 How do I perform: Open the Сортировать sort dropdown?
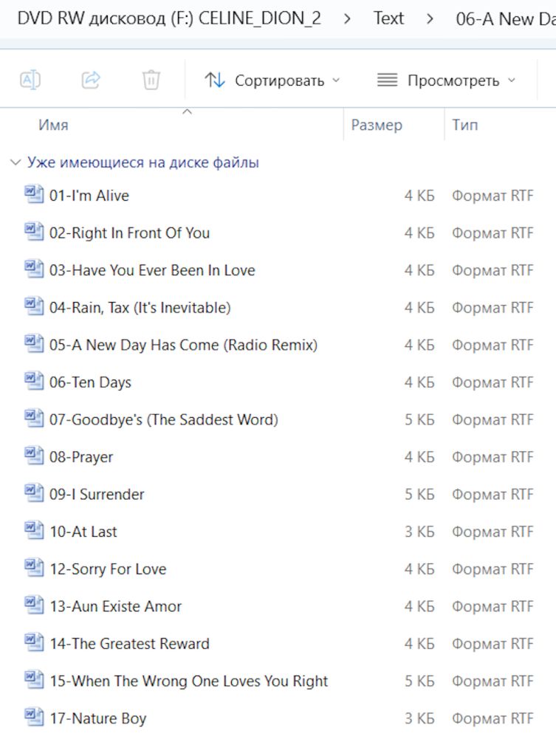(272, 80)
